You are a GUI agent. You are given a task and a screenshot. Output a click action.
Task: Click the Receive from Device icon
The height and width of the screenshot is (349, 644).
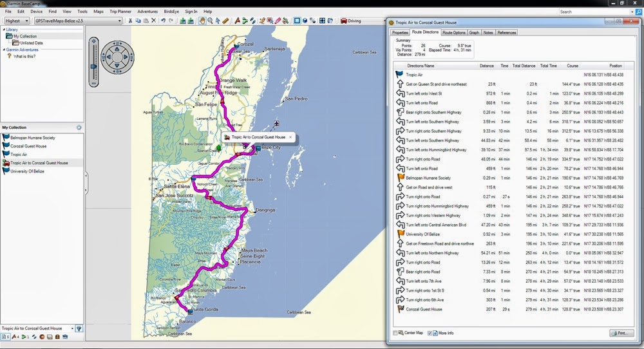(191, 21)
